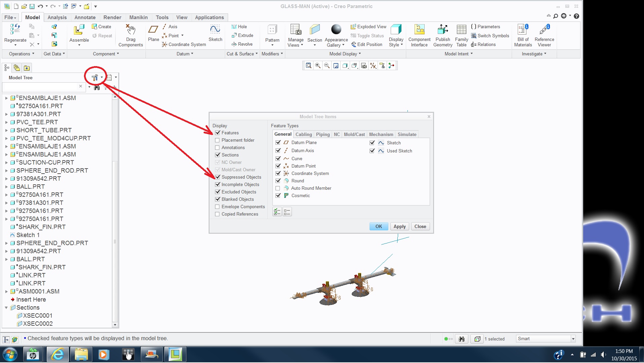Image resolution: width=644 pixels, height=363 pixels.
Task: Click the Regenerate icon in the ribbon
Action: coord(15,29)
